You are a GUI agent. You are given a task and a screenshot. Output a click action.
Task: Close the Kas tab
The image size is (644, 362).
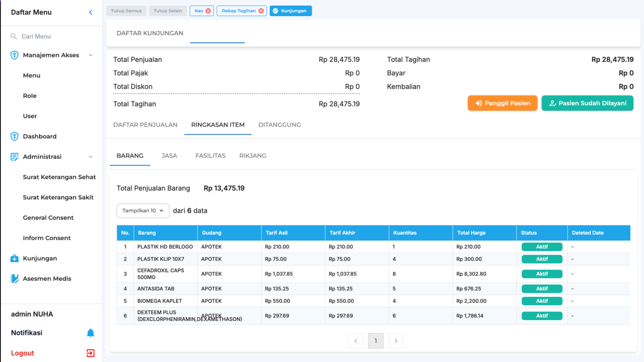[208, 11]
